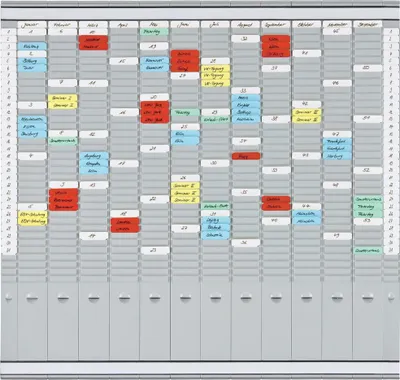Image resolution: width=400 pixels, height=380 pixels.
Task: Select the Juni month header card
Action: 185,25
